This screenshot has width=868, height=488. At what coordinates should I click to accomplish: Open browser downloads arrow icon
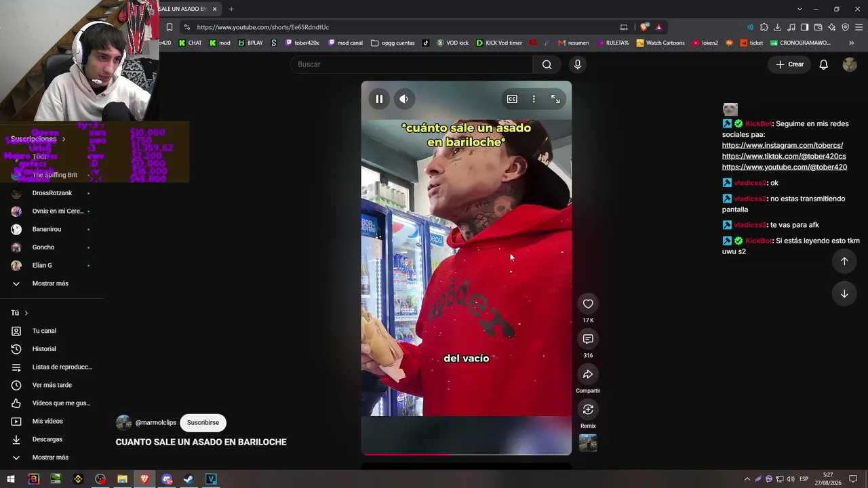point(777,27)
